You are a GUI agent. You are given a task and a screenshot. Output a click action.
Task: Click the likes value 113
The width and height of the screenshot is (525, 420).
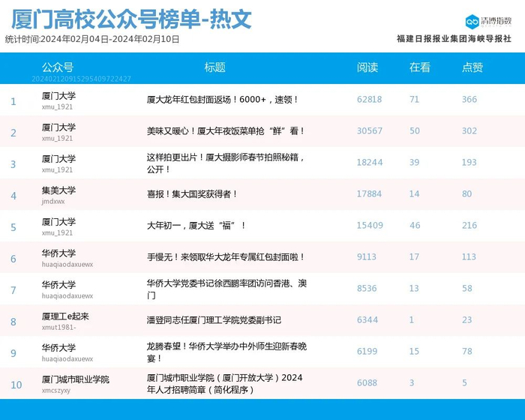click(469, 257)
